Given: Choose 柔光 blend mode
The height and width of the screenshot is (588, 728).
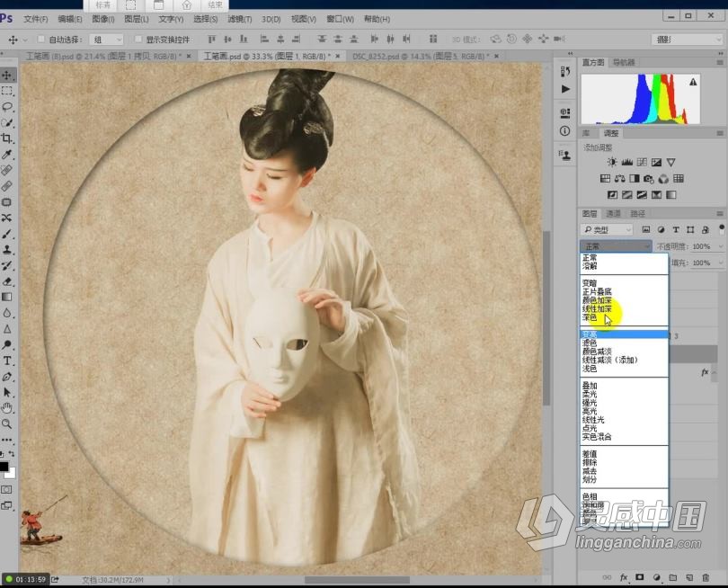Looking at the screenshot, I should point(590,394).
